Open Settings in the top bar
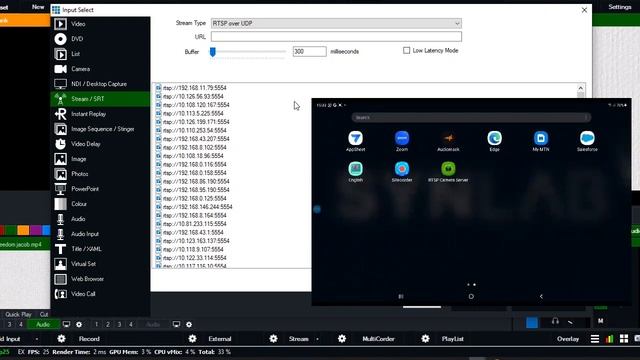The width and height of the screenshot is (640, 360). tap(620, 7)
